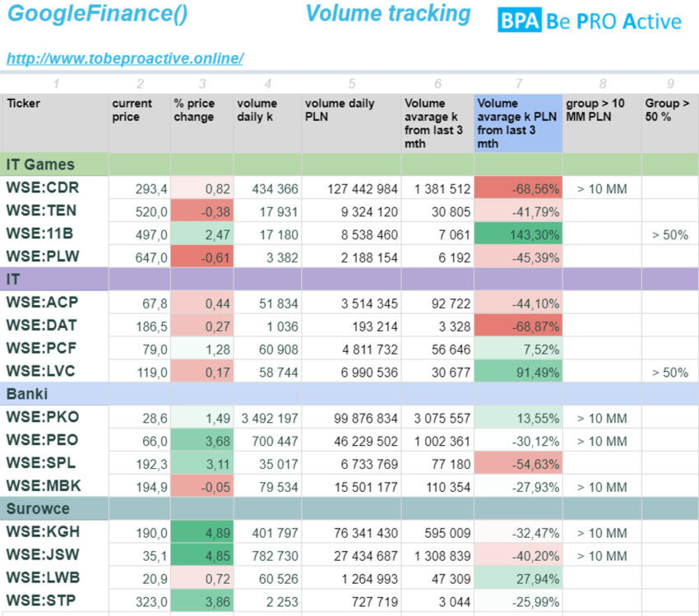Image resolution: width=699 pixels, height=616 pixels.
Task: Open the tobeproactive.online hyperlink
Action: (125, 58)
